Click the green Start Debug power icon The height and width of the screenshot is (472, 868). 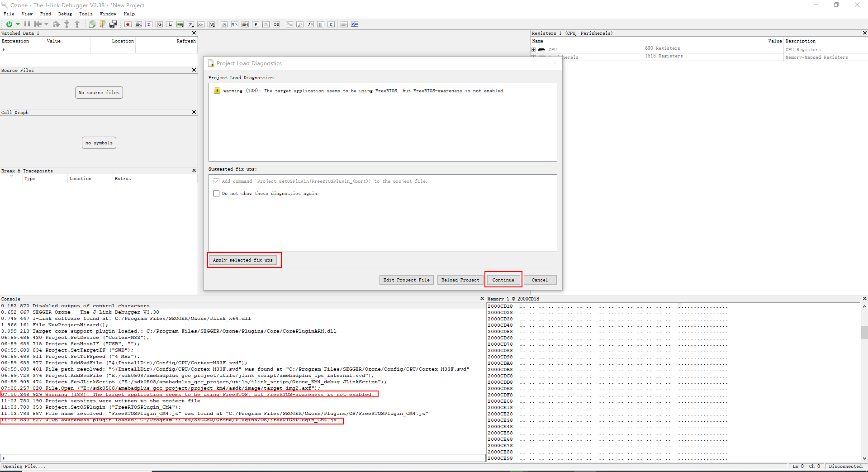pyautogui.click(x=9, y=24)
